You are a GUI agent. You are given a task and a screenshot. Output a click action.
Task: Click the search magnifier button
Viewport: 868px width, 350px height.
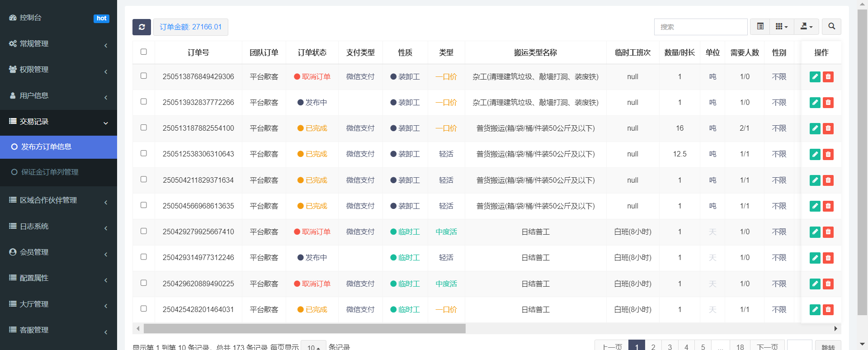(x=831, y=27)
